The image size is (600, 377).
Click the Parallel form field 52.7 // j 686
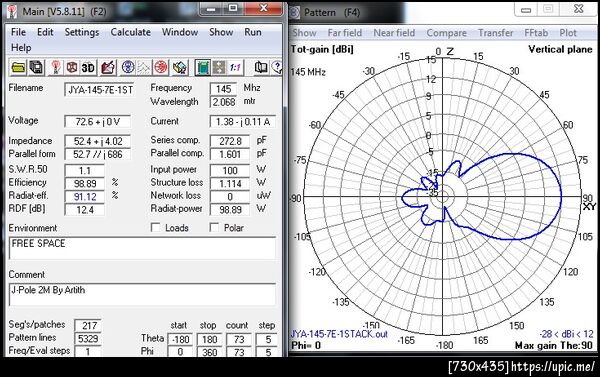tap(98, 154)
